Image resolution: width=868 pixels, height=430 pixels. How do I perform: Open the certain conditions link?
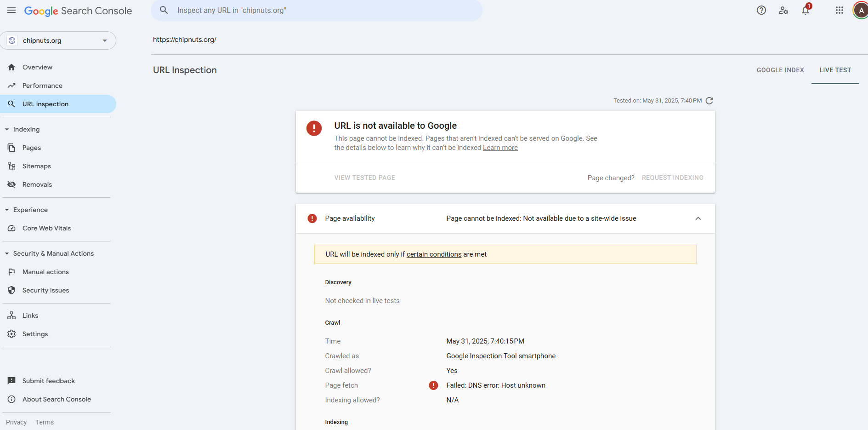(x=434, y=254)
